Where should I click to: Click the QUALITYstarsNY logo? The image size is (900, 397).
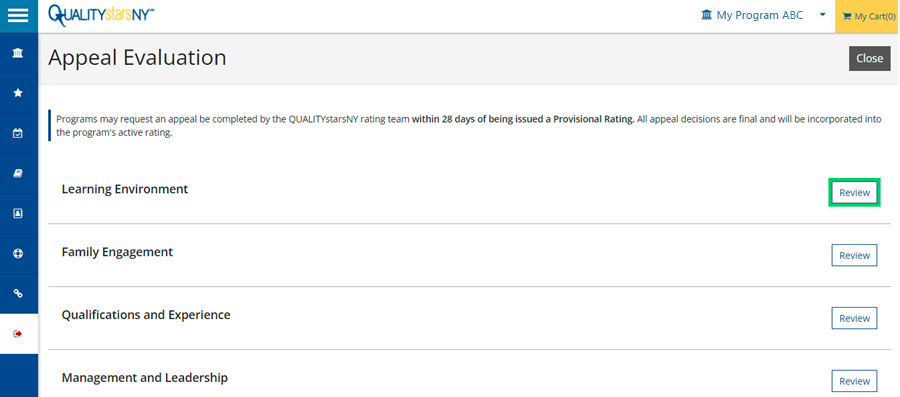102,14
